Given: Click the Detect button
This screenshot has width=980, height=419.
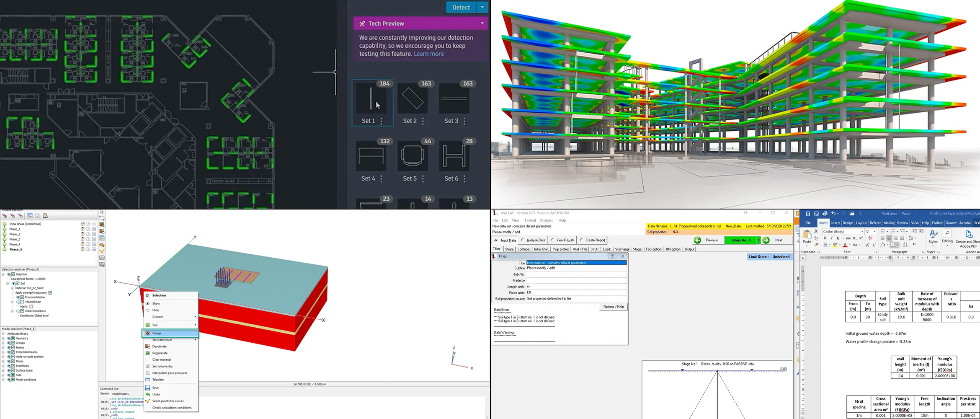Looking at the screenshot, I should click(461, 7).
